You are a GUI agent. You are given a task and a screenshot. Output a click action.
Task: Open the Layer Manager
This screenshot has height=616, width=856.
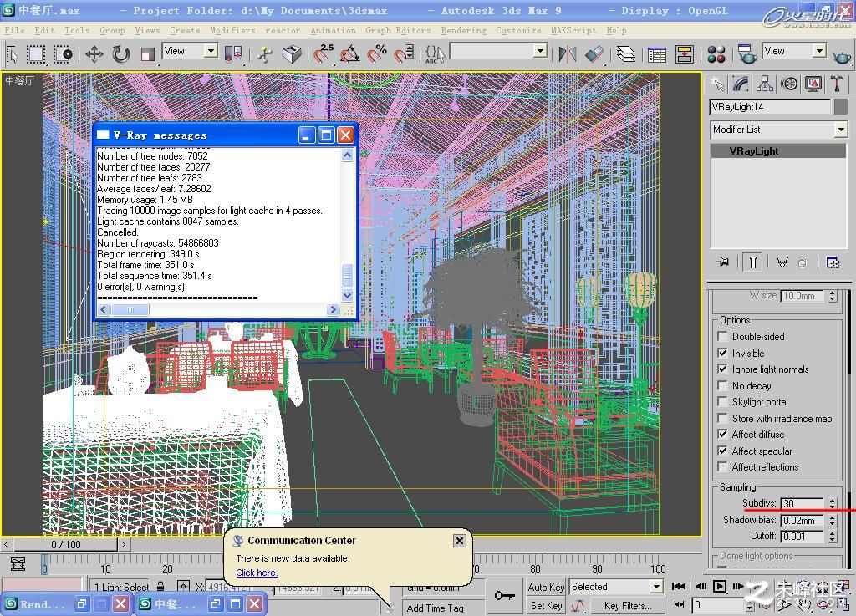coord(625,54)
